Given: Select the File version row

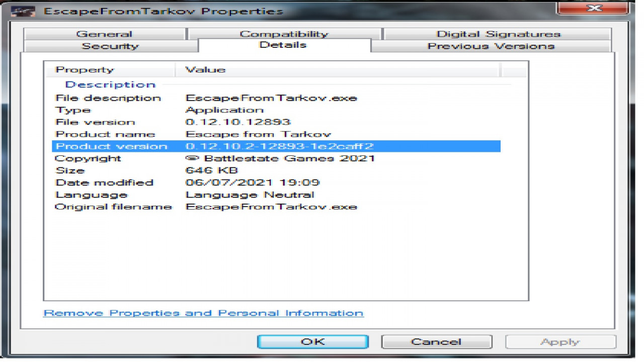Looking at the screenshot, I should 276,122.
